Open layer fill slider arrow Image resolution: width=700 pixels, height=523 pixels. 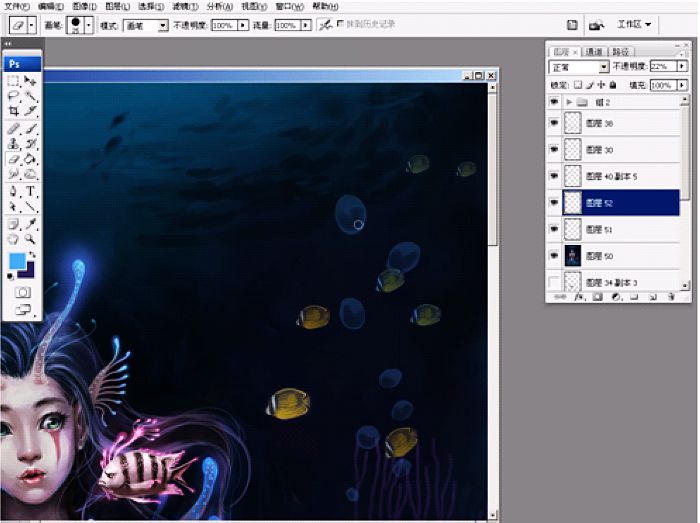pyautogui.click(x=682, y=85)
